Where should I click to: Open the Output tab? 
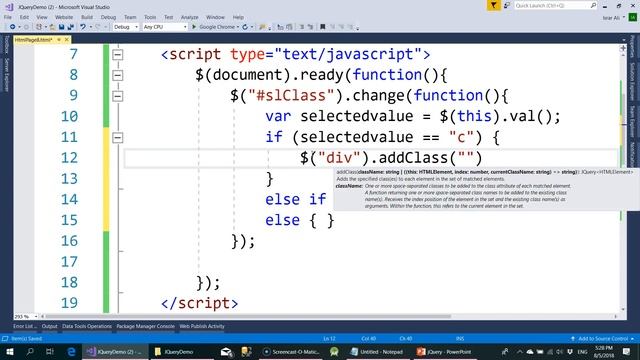click(49, 326)
